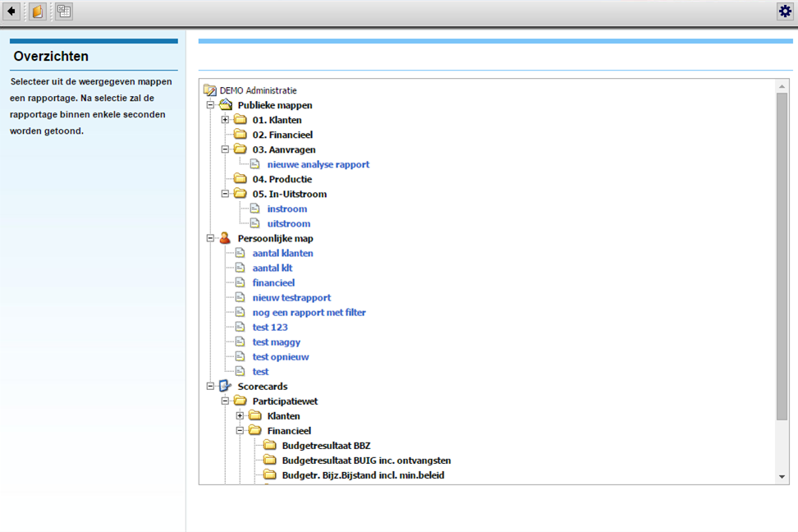Viewport: 798px width, 532px height.
Task: Expand the 01. Klanten folder
Action: tap(225, 120)
